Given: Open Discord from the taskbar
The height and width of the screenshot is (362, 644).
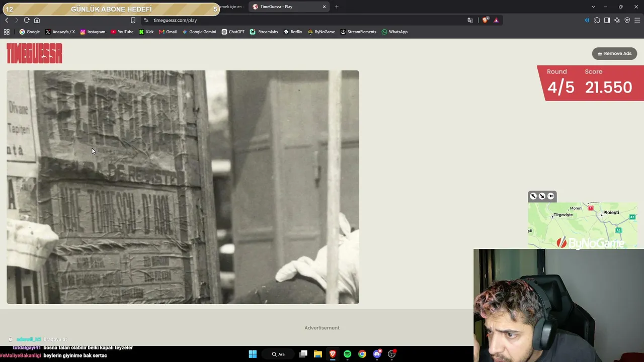Looking at the screenshot, I should click(x=377, y=354).
